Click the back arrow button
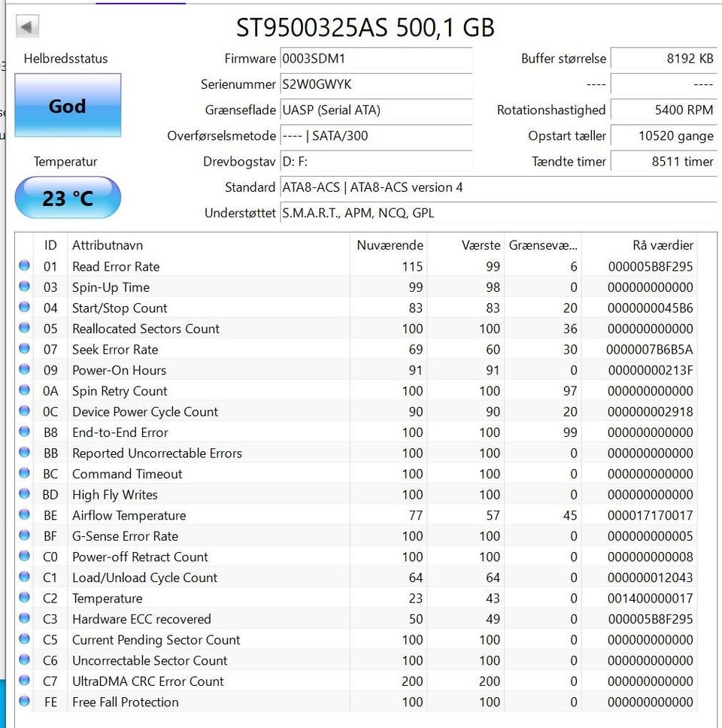This screenshot has height=728, width=722. pyautogui.click(x=27, y=28)
